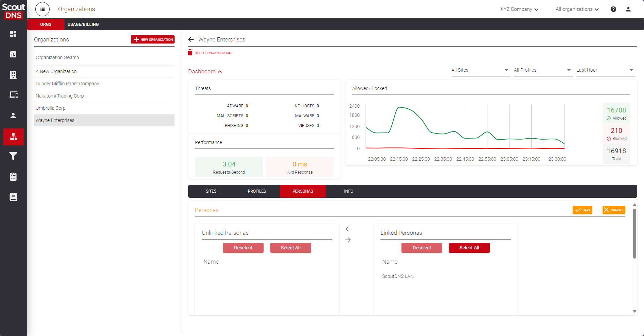Click the back arrow beside Wayne Enterprises
This screenshot has height=336, width=644.
pos(191,39)
